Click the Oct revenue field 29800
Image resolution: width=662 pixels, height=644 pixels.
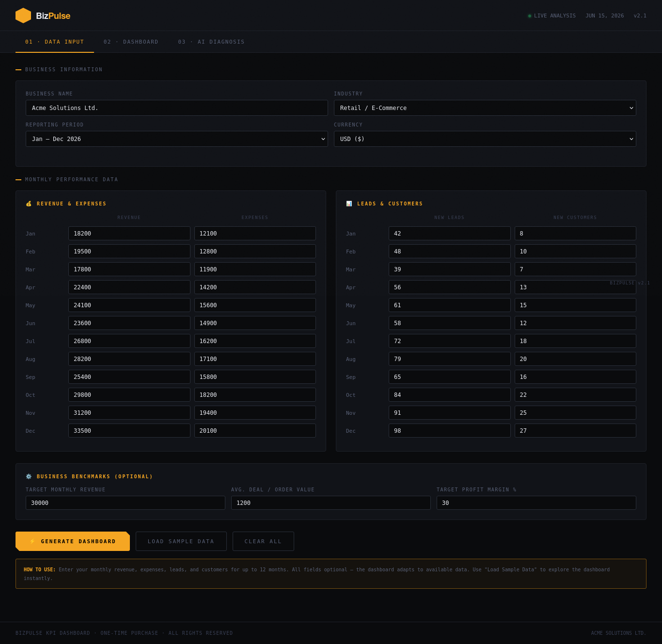(129, 395)
